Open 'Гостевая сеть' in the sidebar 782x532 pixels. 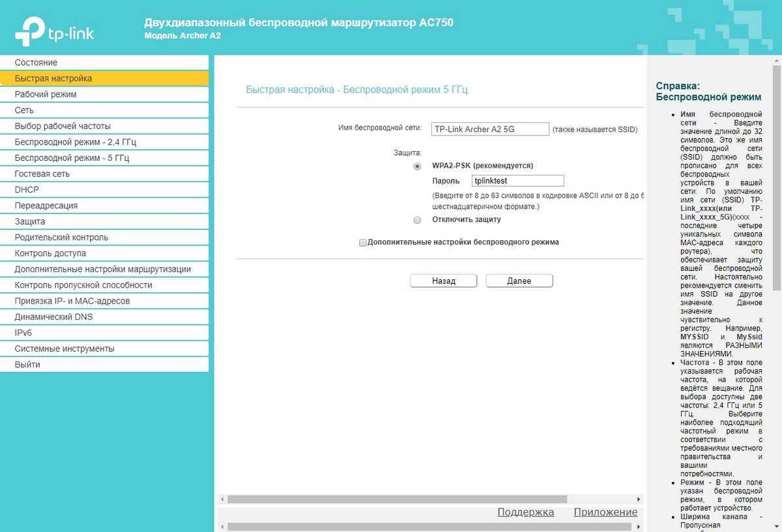[42, 174]
